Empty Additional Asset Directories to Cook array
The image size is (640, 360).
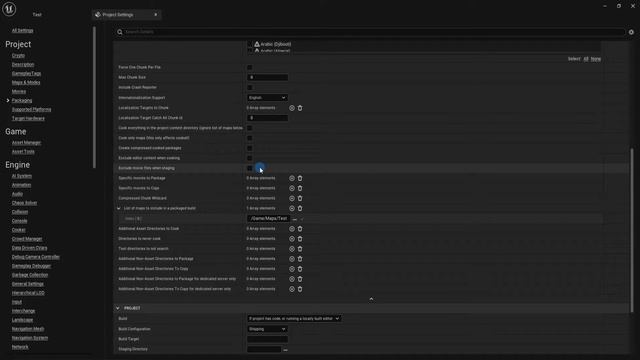pyautogui.click(x=300, y=229)
